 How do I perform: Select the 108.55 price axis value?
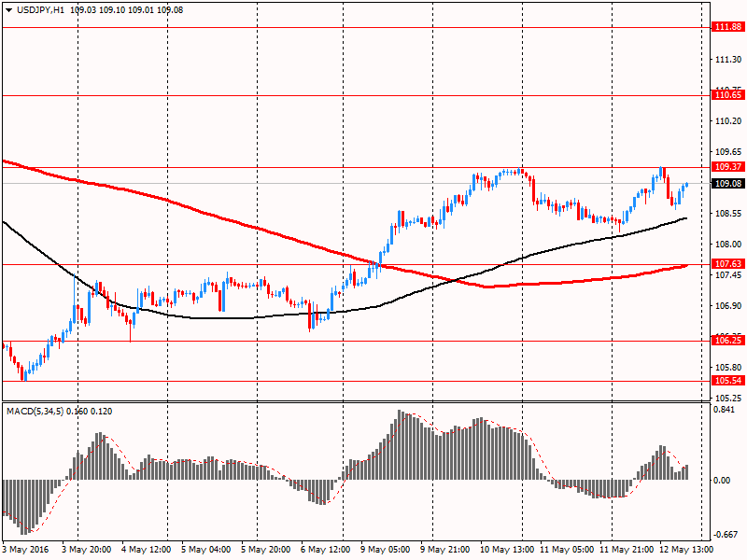[x=728, y=214]
